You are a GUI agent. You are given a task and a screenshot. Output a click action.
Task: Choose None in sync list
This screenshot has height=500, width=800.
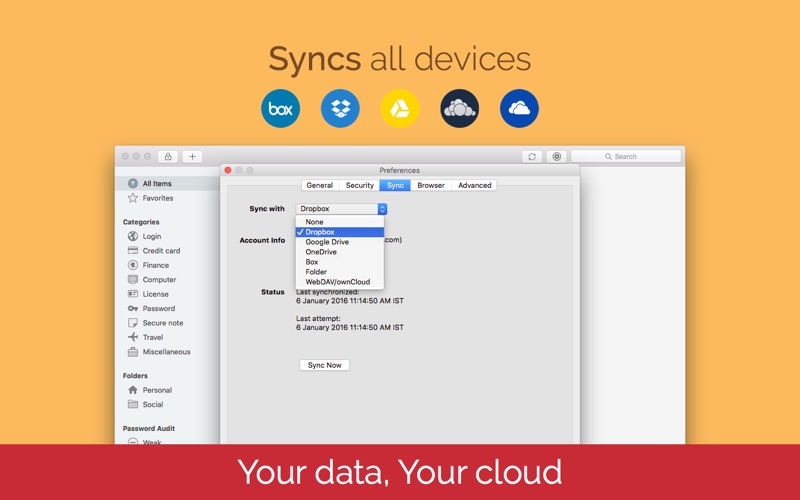click(x=340, y=222)
